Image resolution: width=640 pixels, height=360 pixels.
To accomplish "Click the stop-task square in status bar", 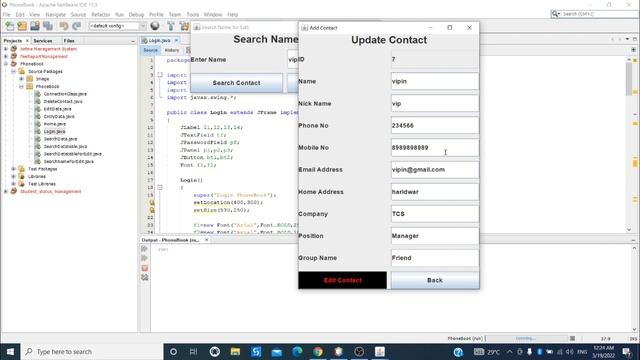I will click(573, 338).
